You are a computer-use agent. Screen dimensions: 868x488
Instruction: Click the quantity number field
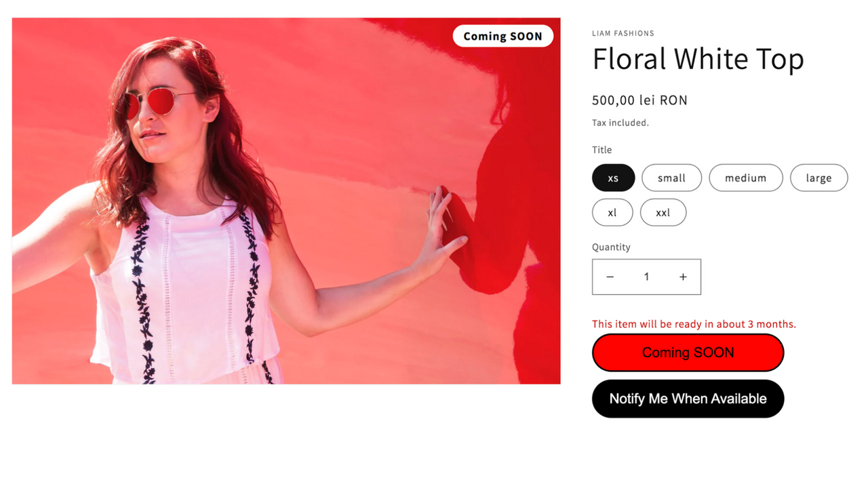click(x=646, y=277)
